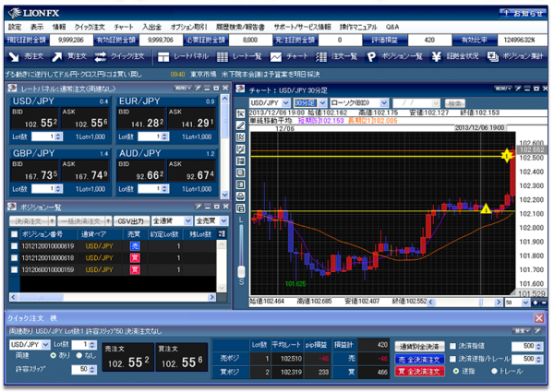Click the CSV出力 button
Viewport: 554px width, 392px height.
(x=131, y=221)
